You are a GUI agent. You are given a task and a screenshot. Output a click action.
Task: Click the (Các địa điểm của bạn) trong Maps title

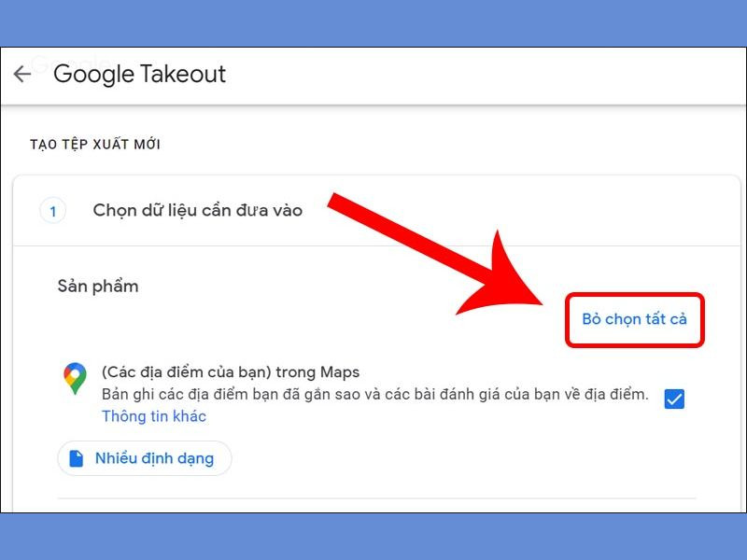[231, 371]
